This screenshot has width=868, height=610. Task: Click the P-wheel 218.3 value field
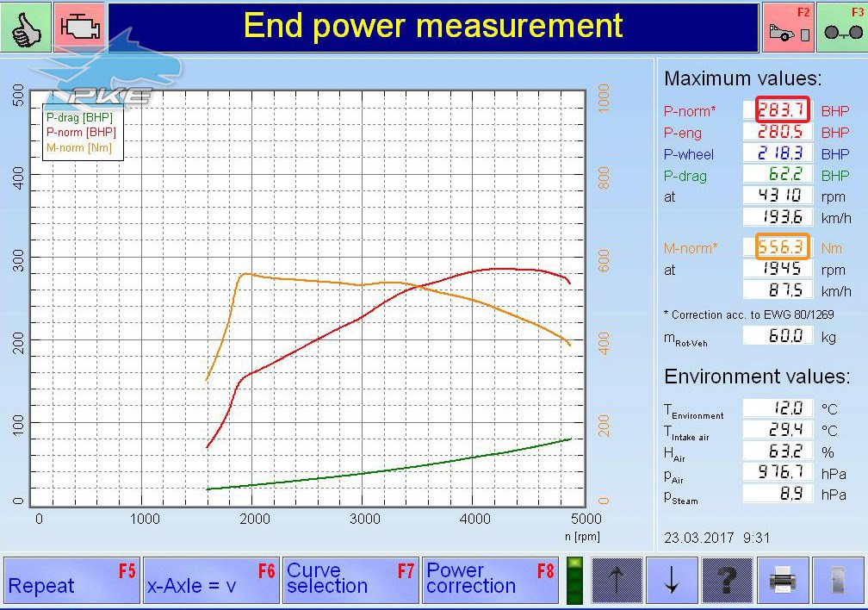coord(778,152)
